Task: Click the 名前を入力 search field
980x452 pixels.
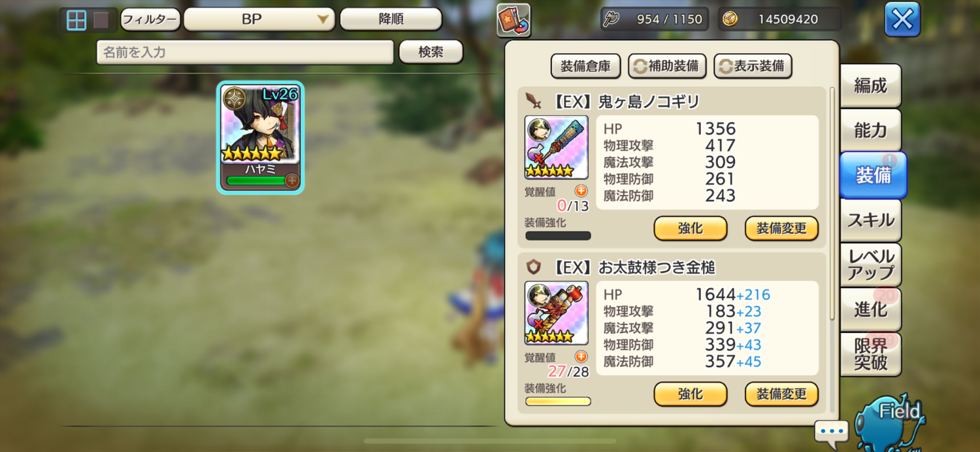Action: 245,52
